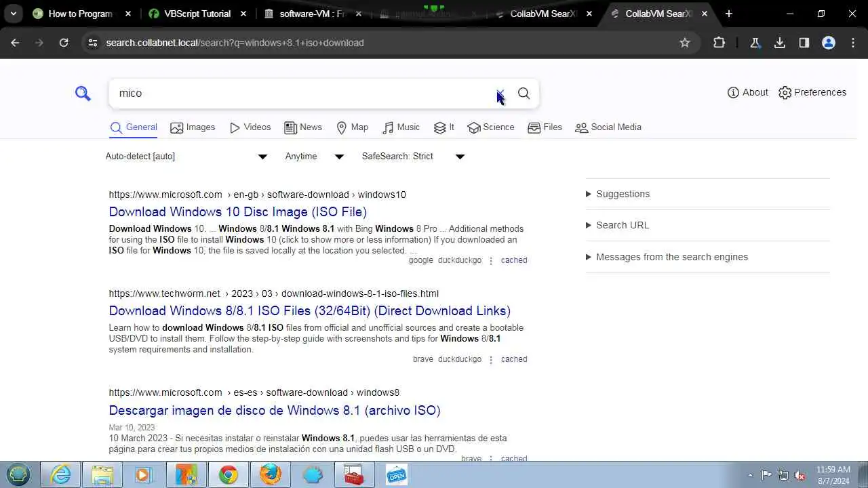This screenshot has height=488, width=868.
Task: Switch to VBScript Tutorial tab
Action: [197, 14]
